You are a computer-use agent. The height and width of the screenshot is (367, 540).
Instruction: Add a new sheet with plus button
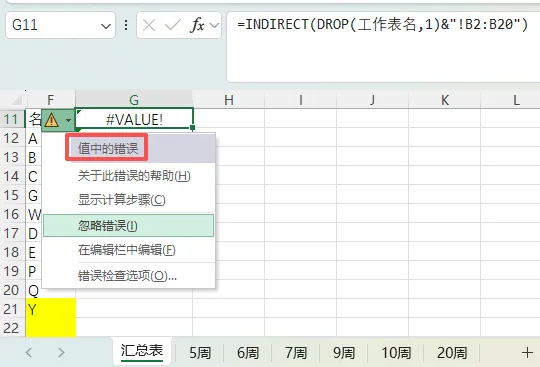coord(527,353)
